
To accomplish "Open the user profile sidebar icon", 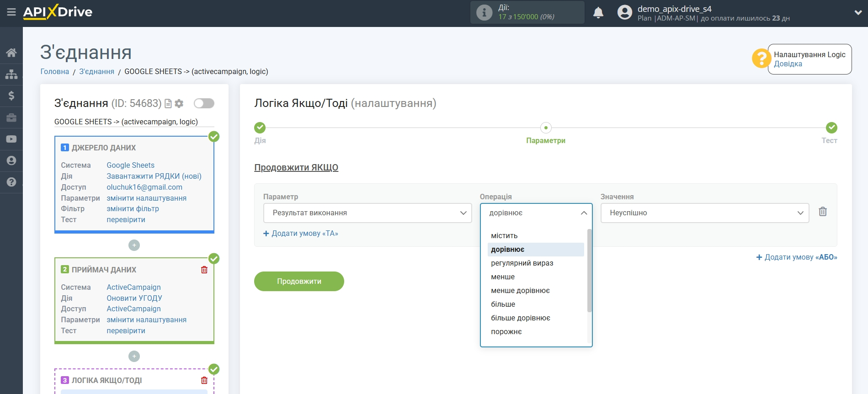I will point(11,160).
